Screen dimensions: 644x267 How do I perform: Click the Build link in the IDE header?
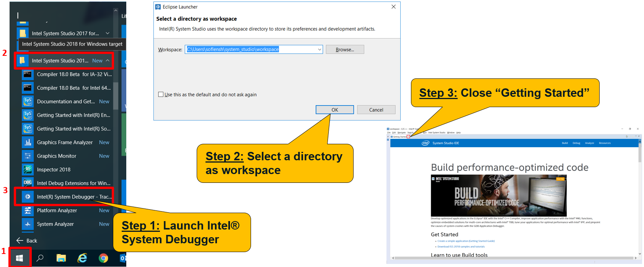coord(565,143)
